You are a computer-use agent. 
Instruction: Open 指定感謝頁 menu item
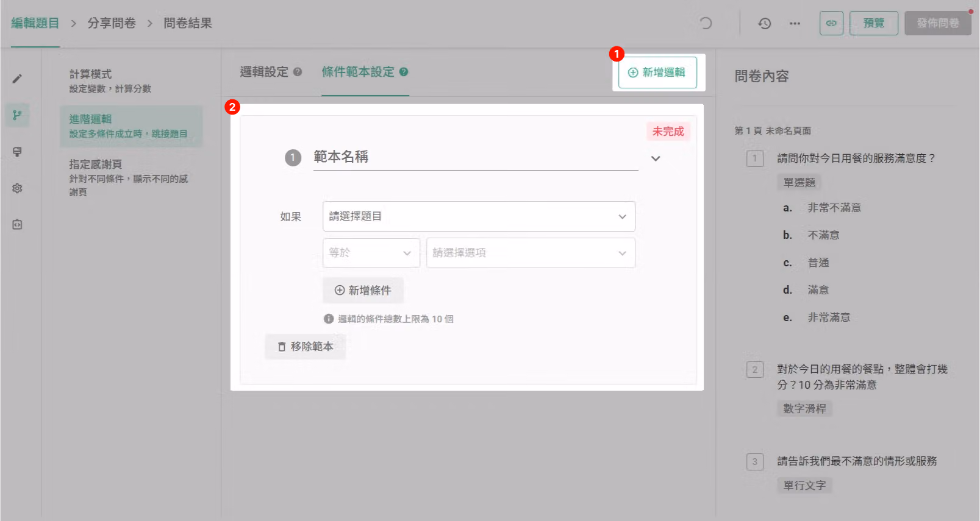click(131, 177)
